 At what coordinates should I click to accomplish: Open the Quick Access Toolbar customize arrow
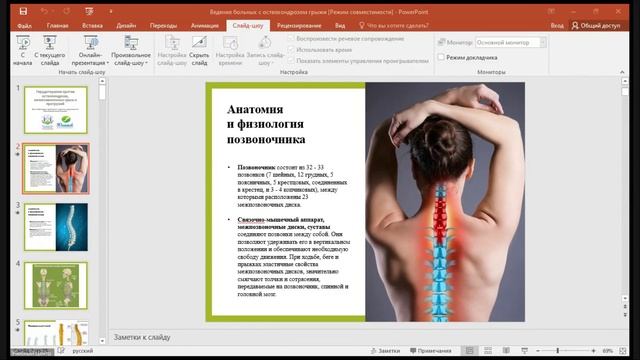pyautogui.click(x=110, y=11)
